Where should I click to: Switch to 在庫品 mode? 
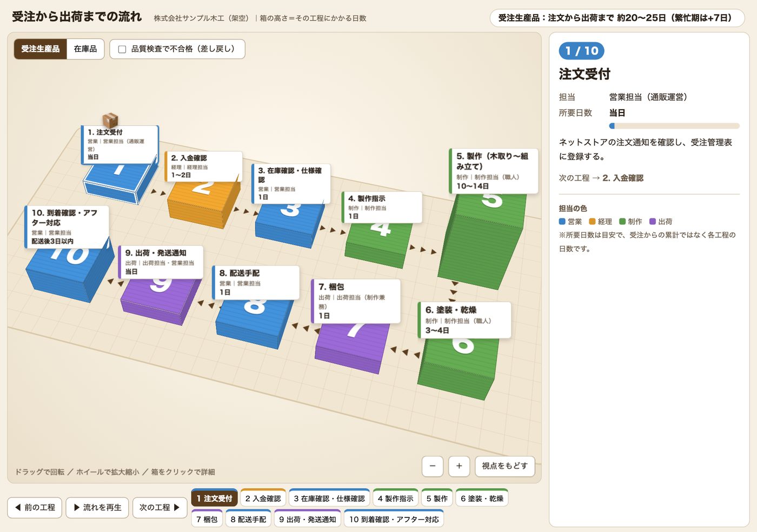pos(85,49)
